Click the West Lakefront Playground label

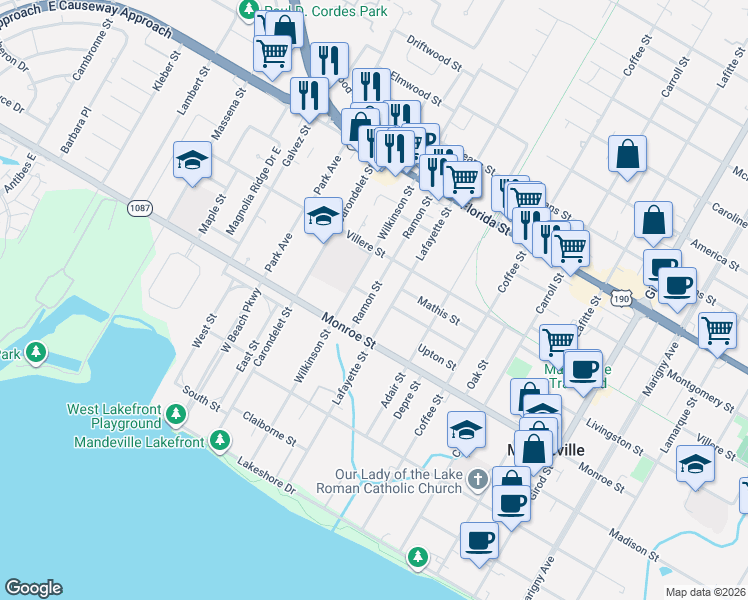114,416
